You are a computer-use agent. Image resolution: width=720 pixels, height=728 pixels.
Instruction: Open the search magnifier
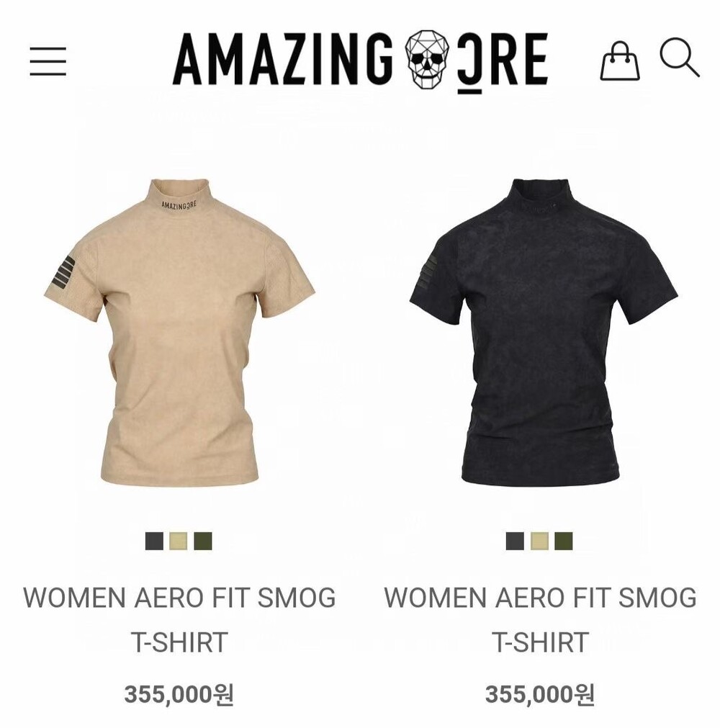(x=679, y=57)
